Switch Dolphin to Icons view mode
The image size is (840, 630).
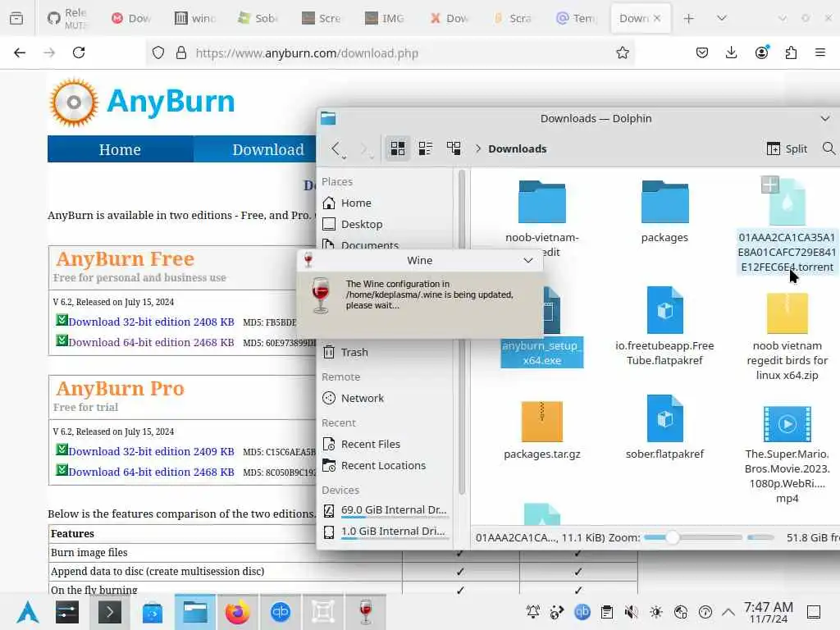pyautogui.click(x=398, y=148)
